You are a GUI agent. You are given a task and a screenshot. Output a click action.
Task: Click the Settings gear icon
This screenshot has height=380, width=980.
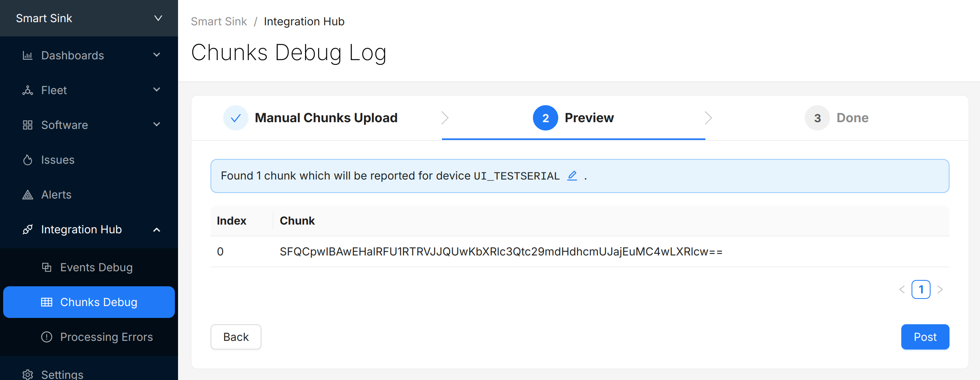point(27,374)
